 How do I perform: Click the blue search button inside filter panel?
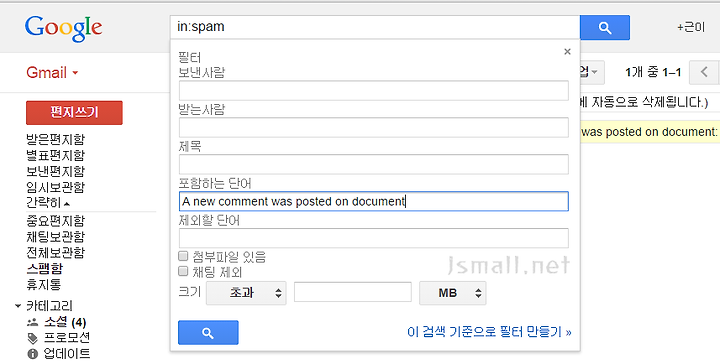point(208,333)
